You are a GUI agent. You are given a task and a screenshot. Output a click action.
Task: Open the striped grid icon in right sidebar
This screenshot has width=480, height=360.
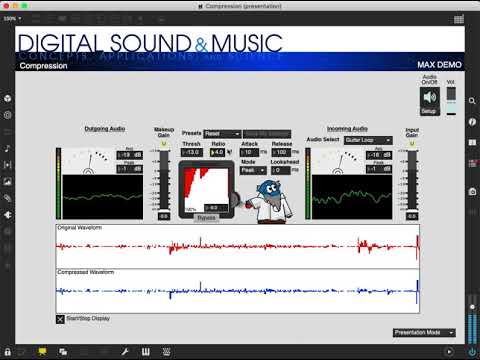click(x=472, y=163)
